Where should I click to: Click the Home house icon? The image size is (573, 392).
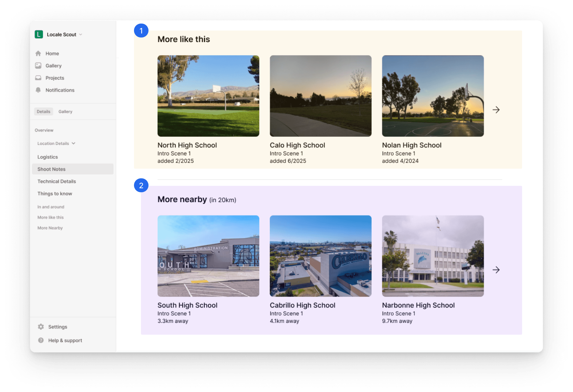38,54
